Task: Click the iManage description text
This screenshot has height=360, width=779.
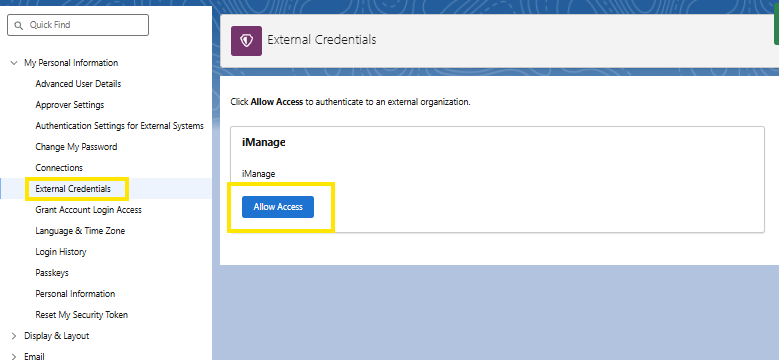Action: click(x=258, y=174)
